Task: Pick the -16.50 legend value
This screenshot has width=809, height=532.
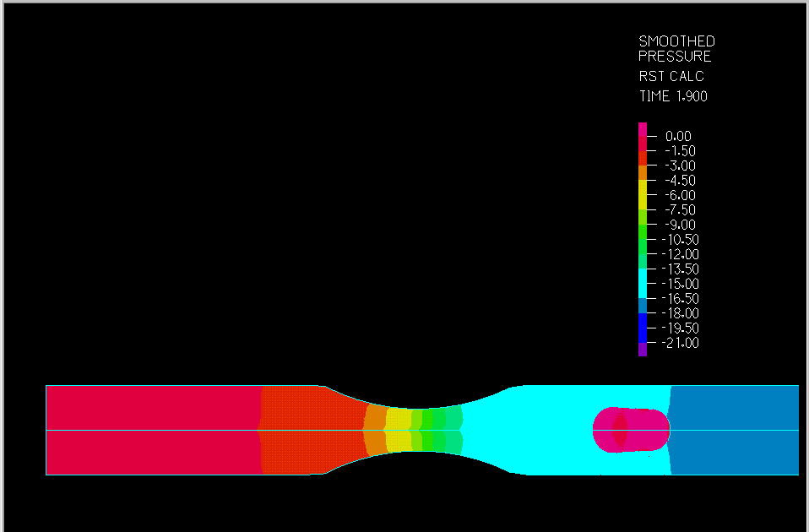Action: point(680,299)
